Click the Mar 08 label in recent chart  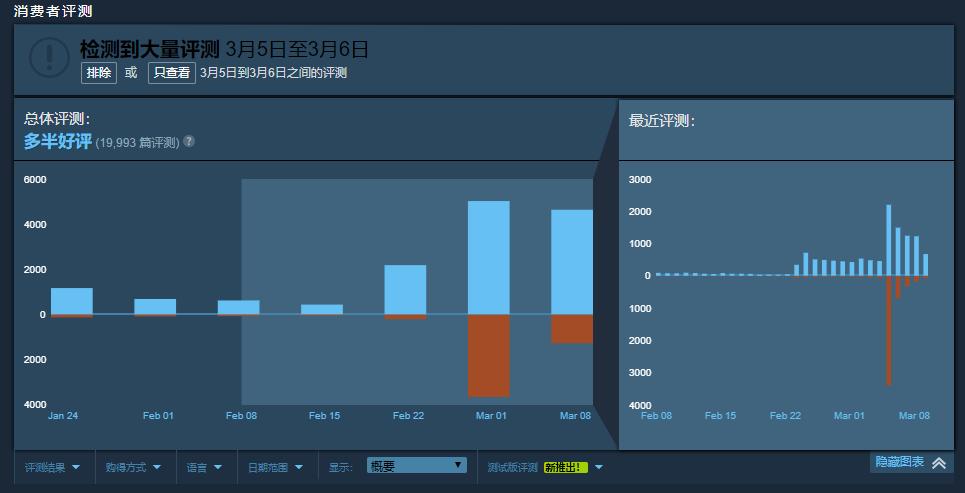pyautogui.click(x=914, y=416)
